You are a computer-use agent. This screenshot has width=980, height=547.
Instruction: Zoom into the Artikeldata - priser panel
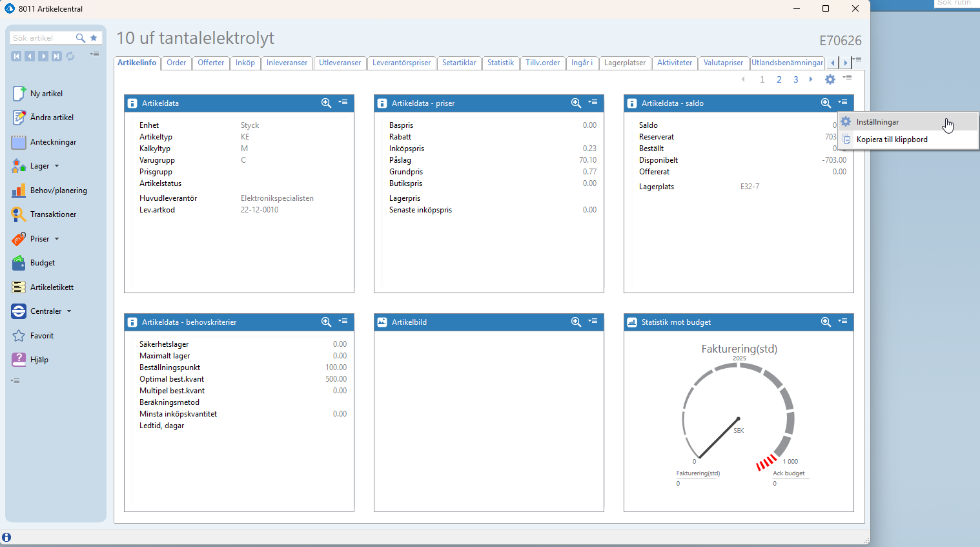pyautogui.click(x=576, y=103)
